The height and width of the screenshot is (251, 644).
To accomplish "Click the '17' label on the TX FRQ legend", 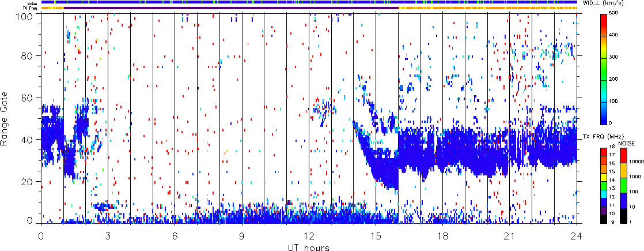I will 612,155.
